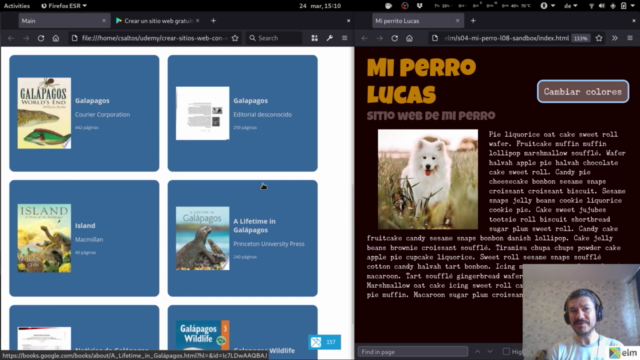The height and width of the screenshot is (360, 640).
Task: Go to home in the left Firefox window
Action: pyautogui.click(x=56, y=38)
